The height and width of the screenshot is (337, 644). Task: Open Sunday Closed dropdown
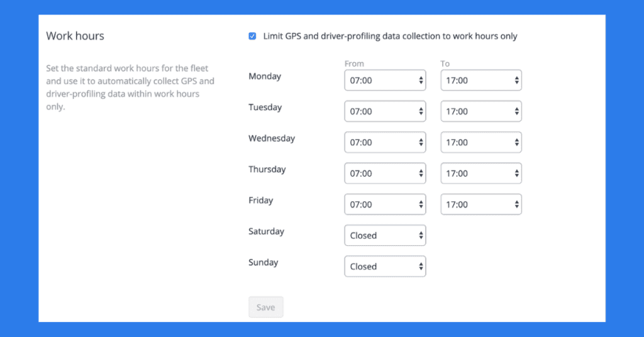(385, 267)
